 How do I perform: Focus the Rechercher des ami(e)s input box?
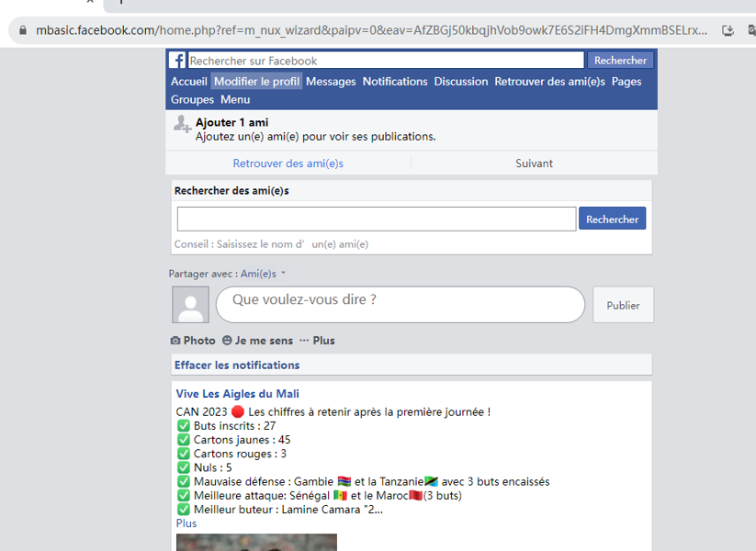(x=377, y=219)
